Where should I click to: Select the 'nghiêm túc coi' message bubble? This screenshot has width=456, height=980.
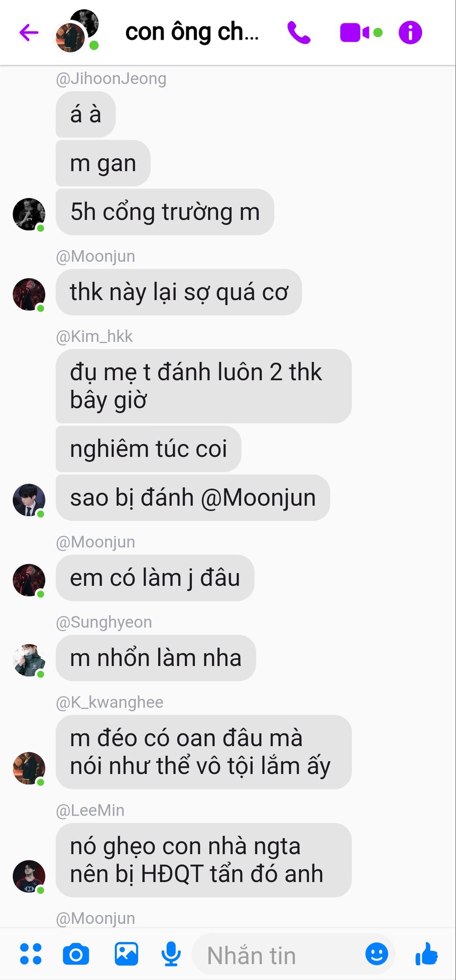click(x=148, y=449)
